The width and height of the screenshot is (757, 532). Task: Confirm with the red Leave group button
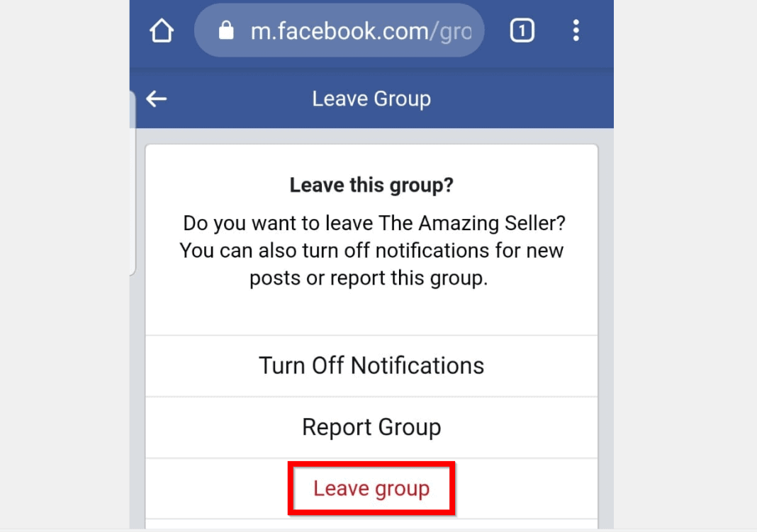[x=371, y=488]
